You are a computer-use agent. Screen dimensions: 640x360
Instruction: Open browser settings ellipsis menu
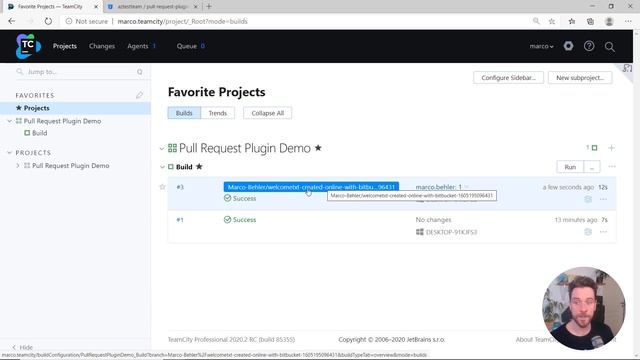(628, 21)
